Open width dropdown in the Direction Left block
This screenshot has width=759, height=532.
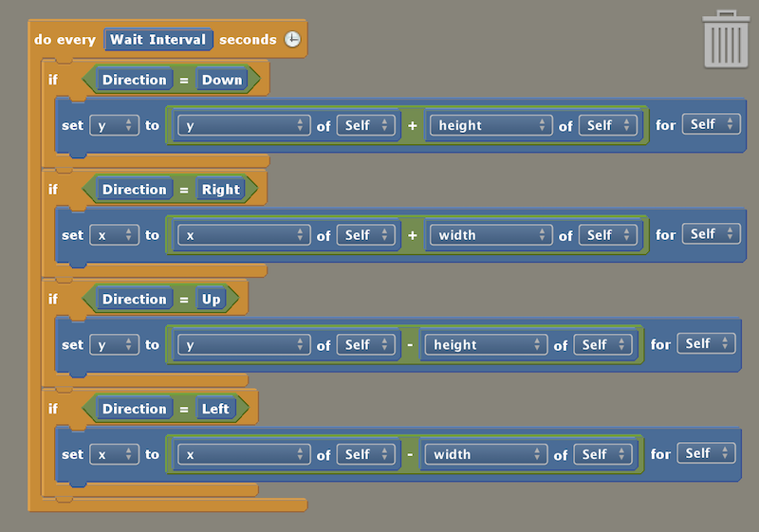[x=486, y=454]
